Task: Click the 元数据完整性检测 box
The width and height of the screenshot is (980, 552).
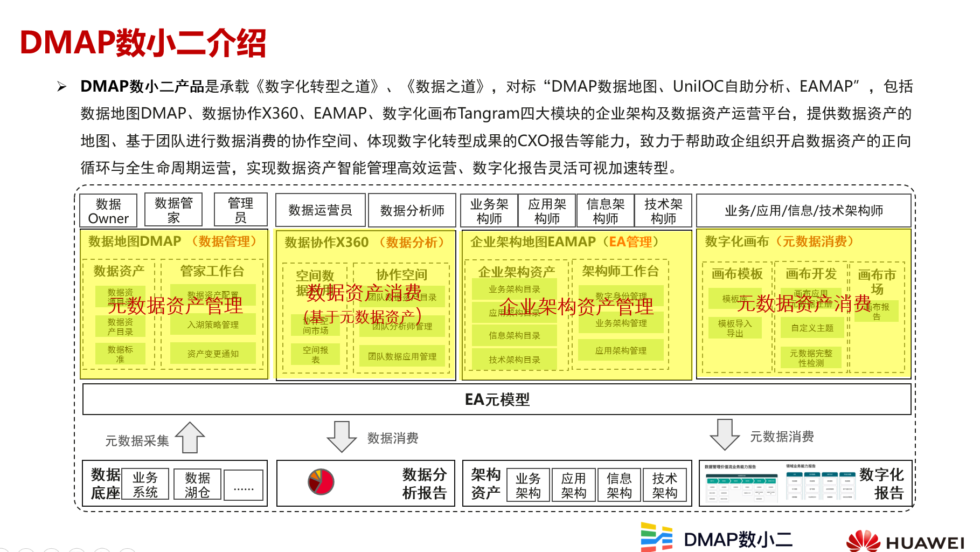Action: click(810, 356)
